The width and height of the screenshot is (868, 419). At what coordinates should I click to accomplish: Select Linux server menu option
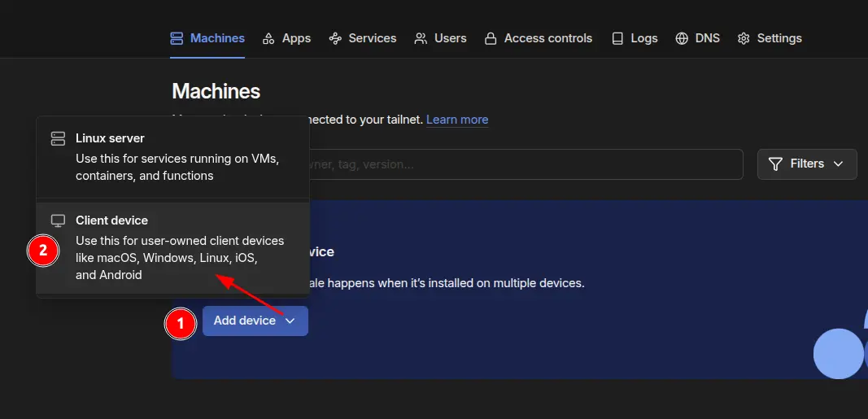172,157
